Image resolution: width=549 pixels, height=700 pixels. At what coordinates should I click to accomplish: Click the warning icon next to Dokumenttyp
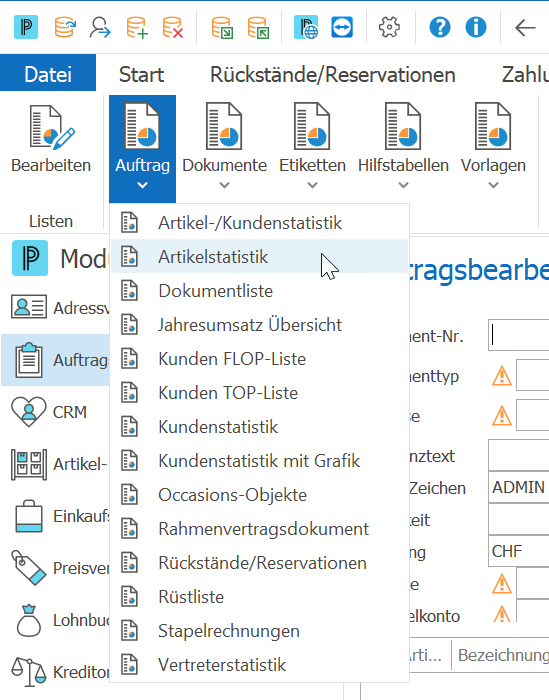coord(502,375)
